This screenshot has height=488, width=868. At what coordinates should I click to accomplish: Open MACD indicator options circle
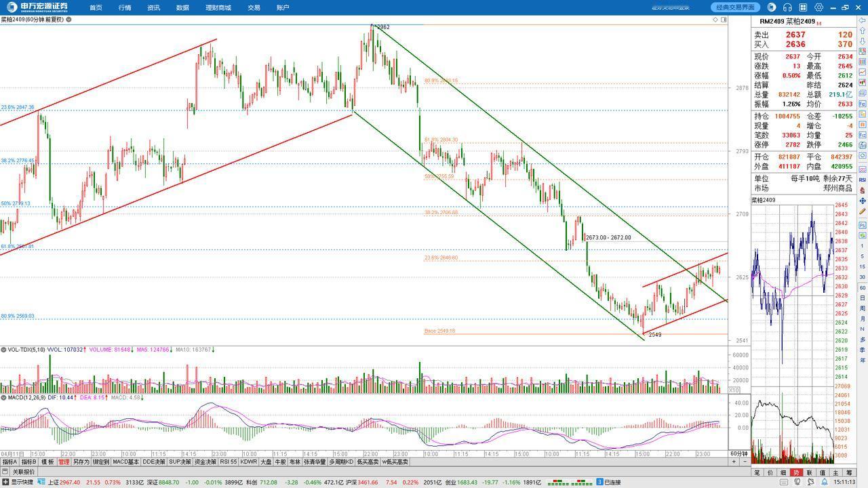(3, 397)
